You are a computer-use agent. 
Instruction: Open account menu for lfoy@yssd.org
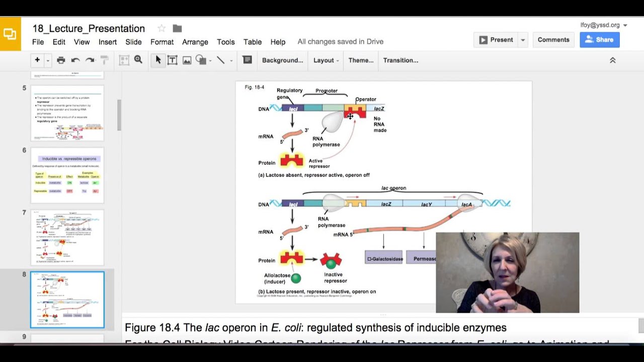[x=604, y=25]
